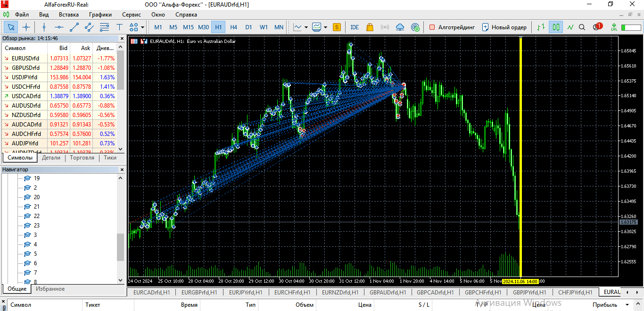The width and height of the screenshot is (644, 311).
Task: Open dropdown arrow beside line chart icon
Action: pyautogui.click(x=306, y=27)
